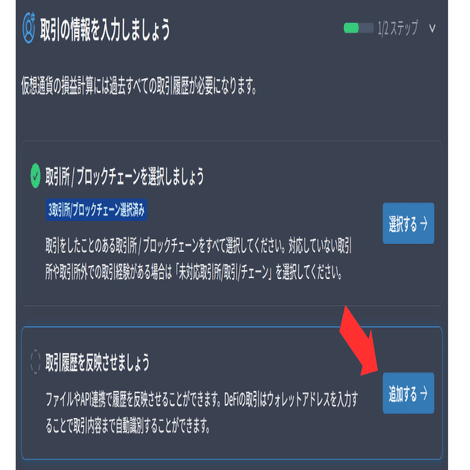The width and height of the screenshot is (470, 470).
Task: Open the 取引履歴を反映させましょう step title
Action: tap(97, 362)
